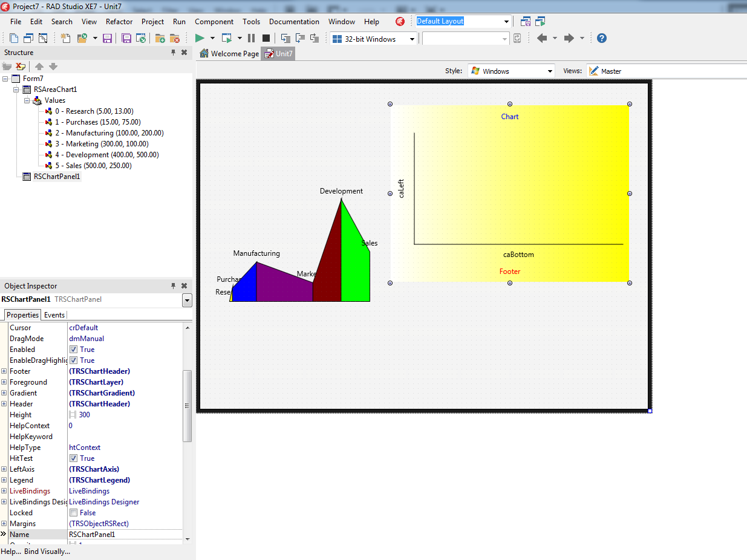Screen dimensions: 747x560
Task: Uncheck the Enabled property checkbox
Action: tap(73, 350)
